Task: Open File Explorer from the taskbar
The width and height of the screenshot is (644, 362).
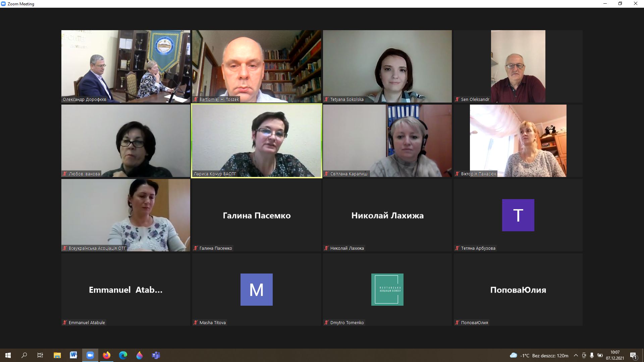Action: 57,355
